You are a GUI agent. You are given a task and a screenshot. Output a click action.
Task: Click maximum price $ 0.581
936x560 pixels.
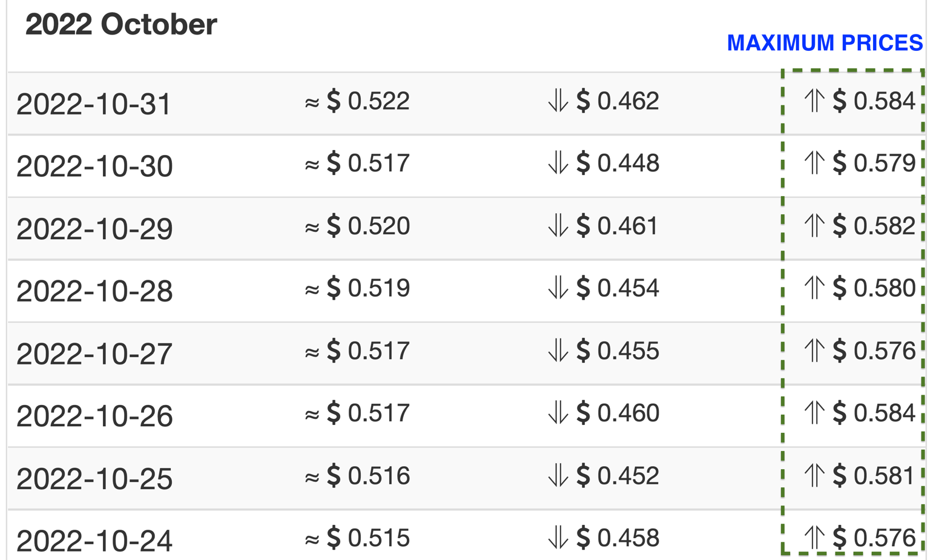[874, 475]
